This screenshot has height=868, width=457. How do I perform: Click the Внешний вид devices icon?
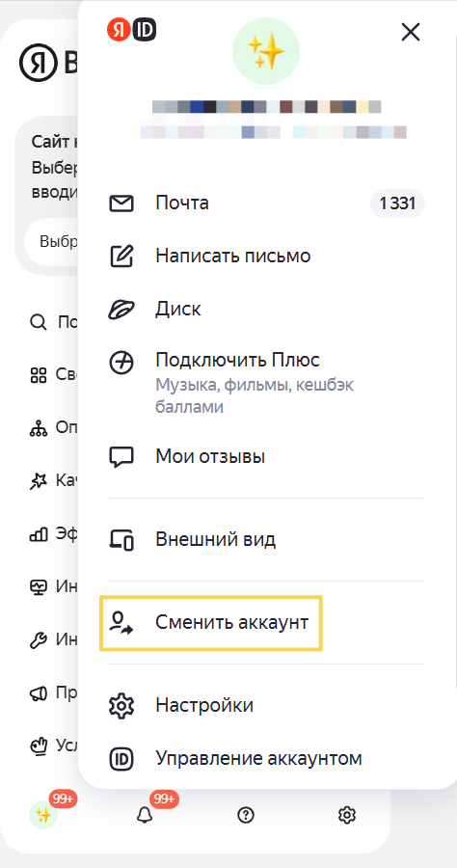pos(121,540)
